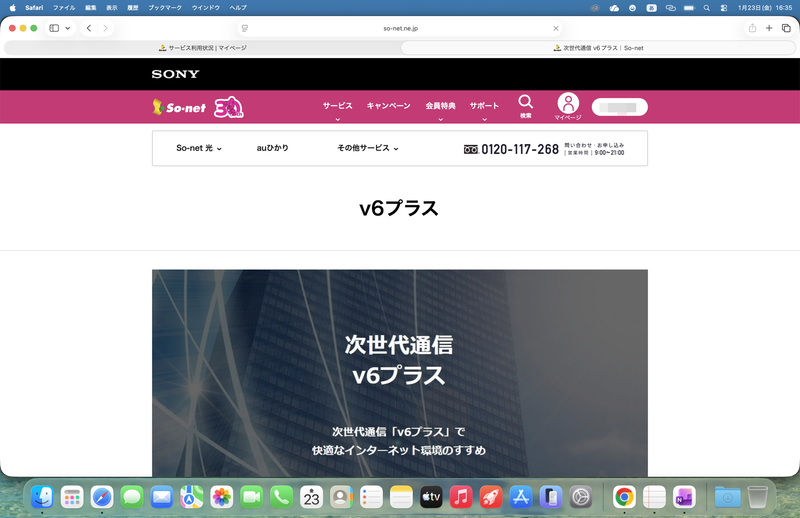Viewport: 800px width, 518px height.
Task: Expand the 会員特典 menu
Action: click(440, 109)
